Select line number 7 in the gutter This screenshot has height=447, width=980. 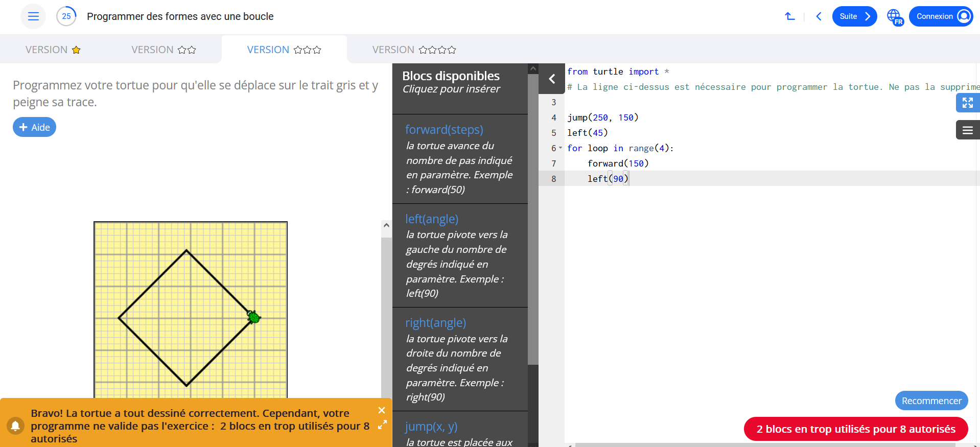pyautogui.click(x=553, y=163)
